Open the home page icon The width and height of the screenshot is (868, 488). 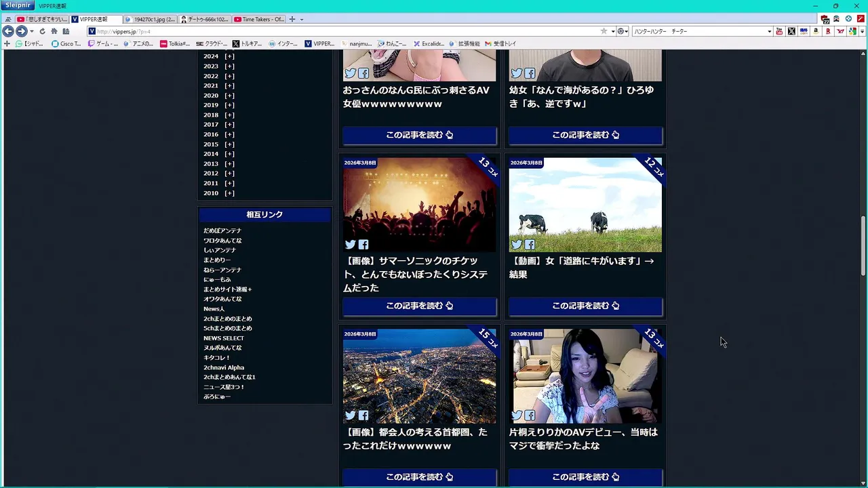coord(54,31)
